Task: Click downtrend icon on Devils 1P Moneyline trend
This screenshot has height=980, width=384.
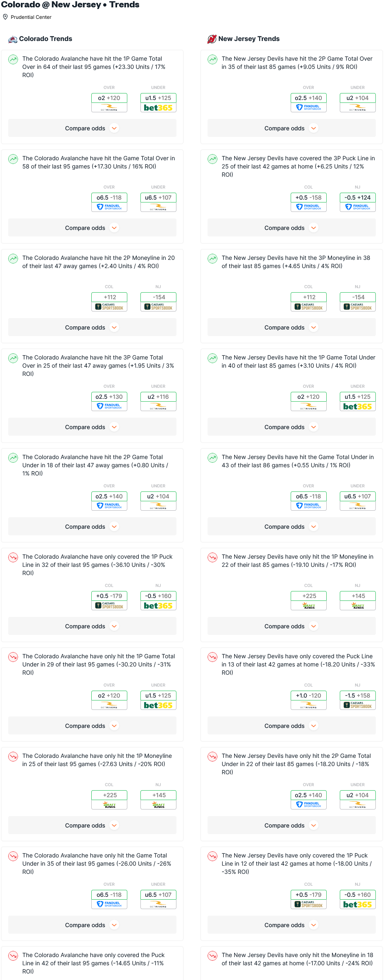Action: pyautogui.click(x=212, y=557)
